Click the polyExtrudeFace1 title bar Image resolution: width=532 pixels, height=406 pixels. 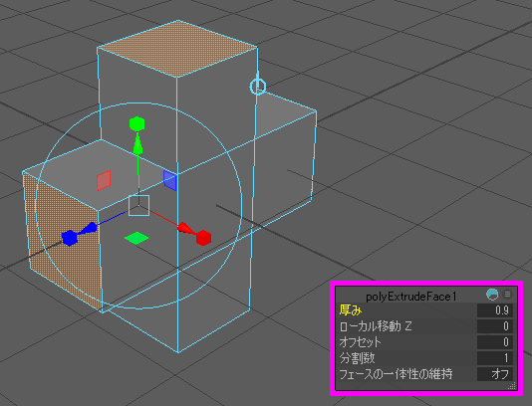410,297
